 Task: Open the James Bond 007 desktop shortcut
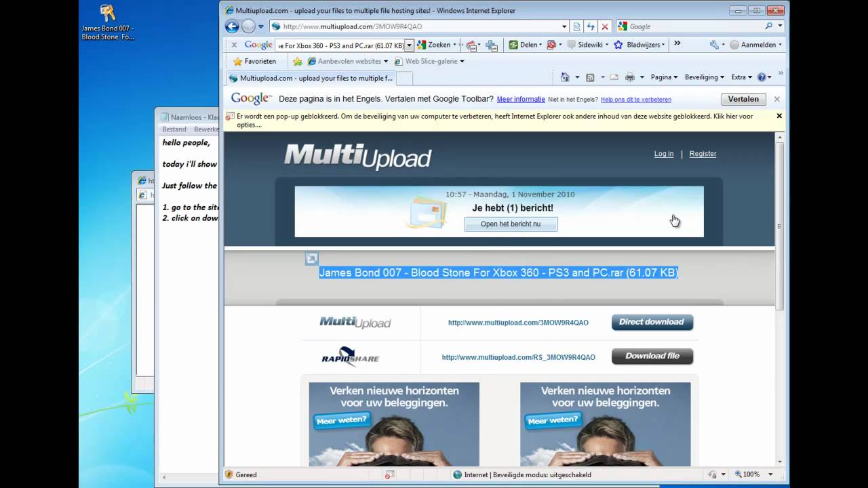coord(107,22)
